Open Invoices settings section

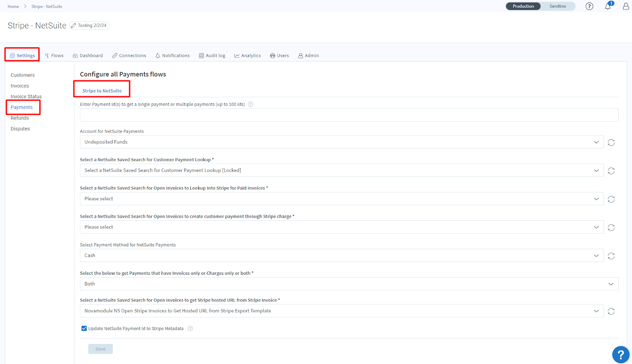coord(20,86)
